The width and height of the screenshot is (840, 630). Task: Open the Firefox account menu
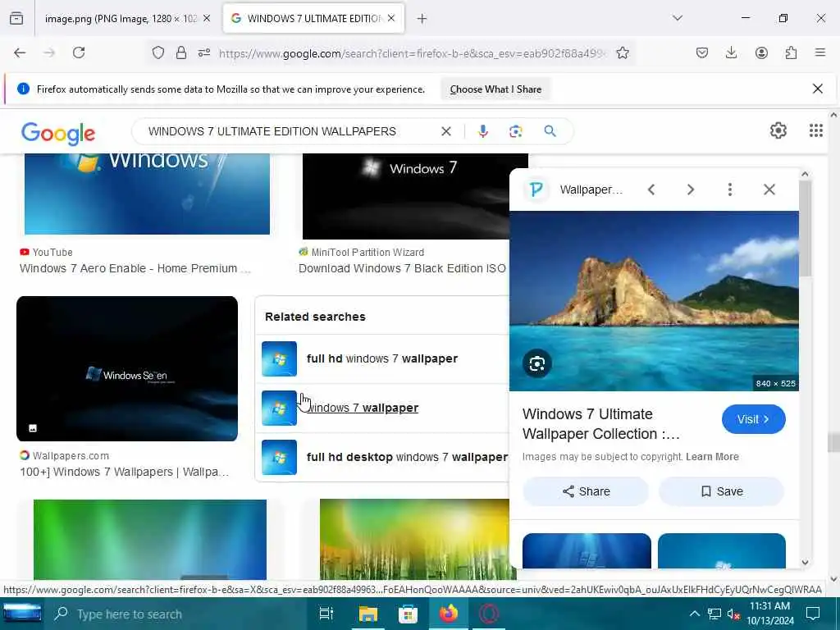(761, 52)
